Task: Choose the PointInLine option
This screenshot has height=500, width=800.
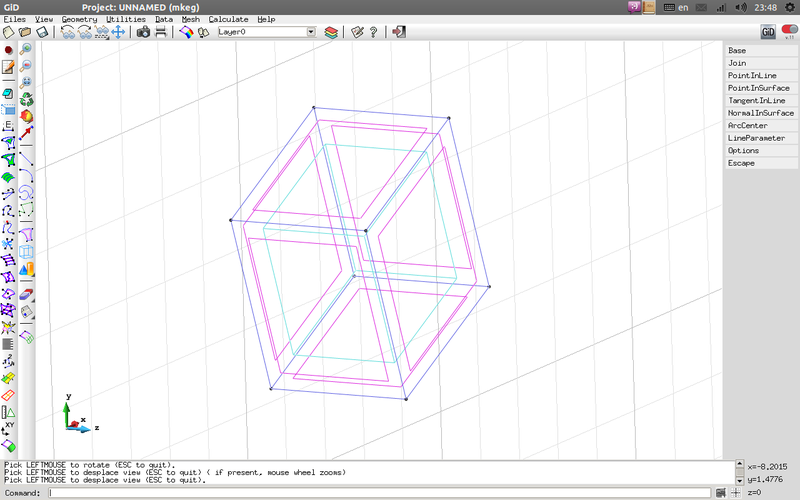Action: (x=761, y=76)
